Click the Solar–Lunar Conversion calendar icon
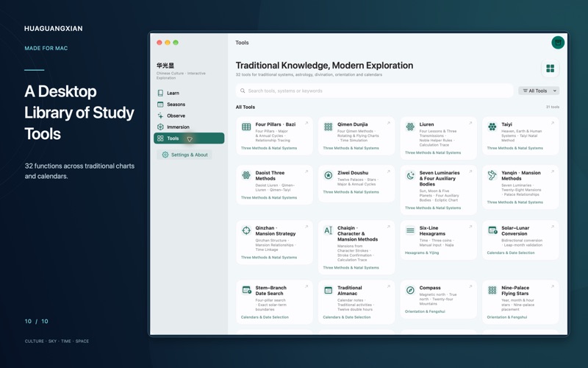 [492, 230]
